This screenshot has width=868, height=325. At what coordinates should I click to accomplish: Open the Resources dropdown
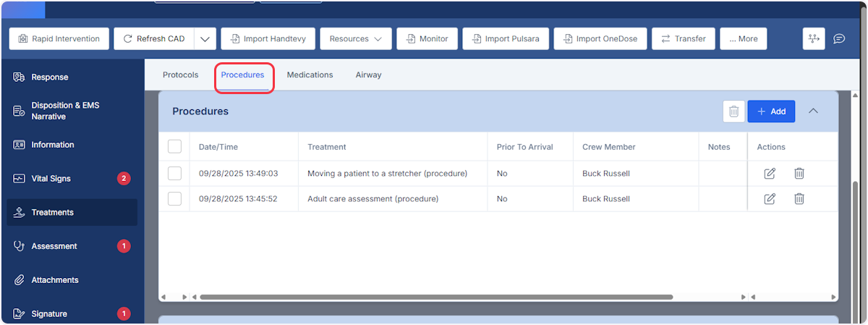pos(356,39)
